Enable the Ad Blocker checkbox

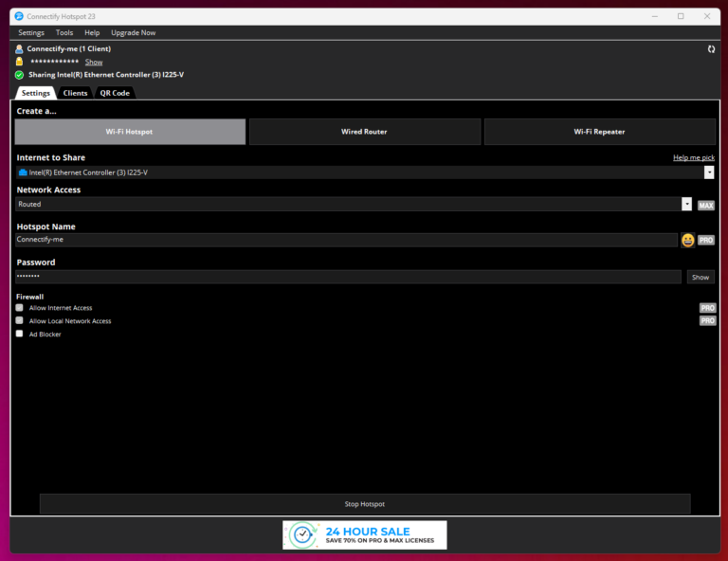[x=19, y=335]
